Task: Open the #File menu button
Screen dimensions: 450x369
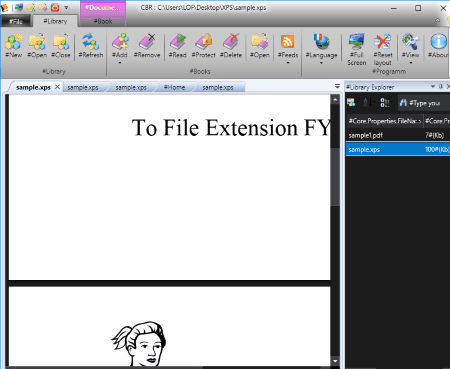Action: click(x=16, y=21)
